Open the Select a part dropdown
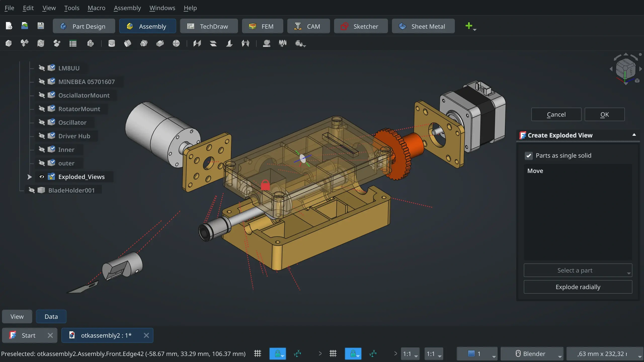 578,270
